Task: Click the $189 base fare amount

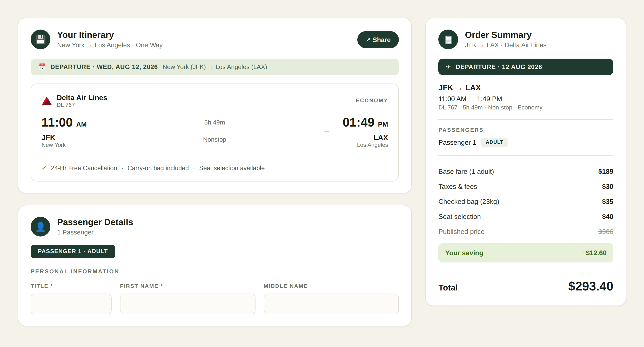Action: click(x=606, y=171)
